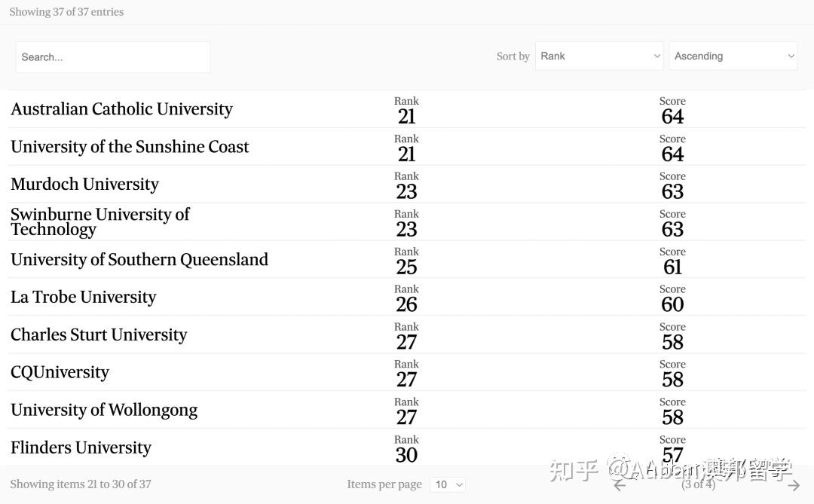Open Flinders University entry
Viewport: 814px width, 504px height.
pyautogui.click(x=81, y=448)
